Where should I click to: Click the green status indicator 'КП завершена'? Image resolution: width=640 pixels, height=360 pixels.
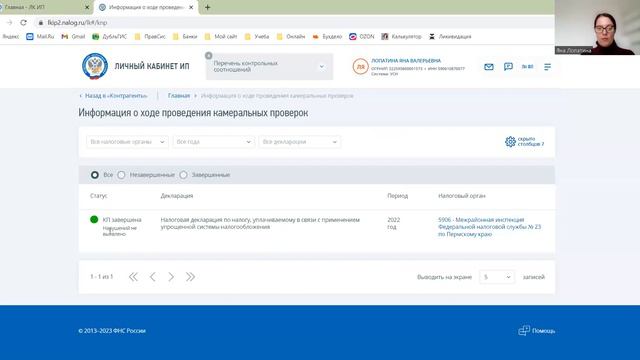94,219
